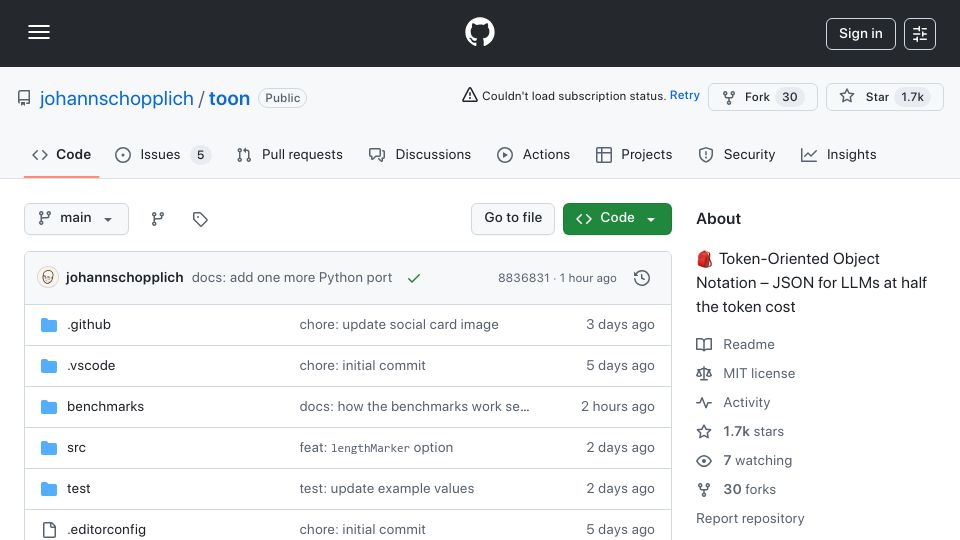960x540 pixels.
Task: Select the Code tab
Action: (x=61, y=155)
